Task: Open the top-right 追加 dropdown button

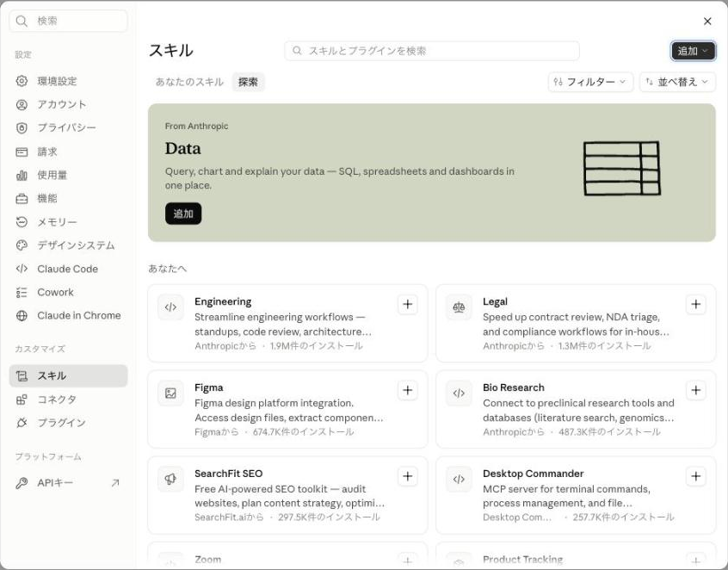Action: click(x=693, y=51)
